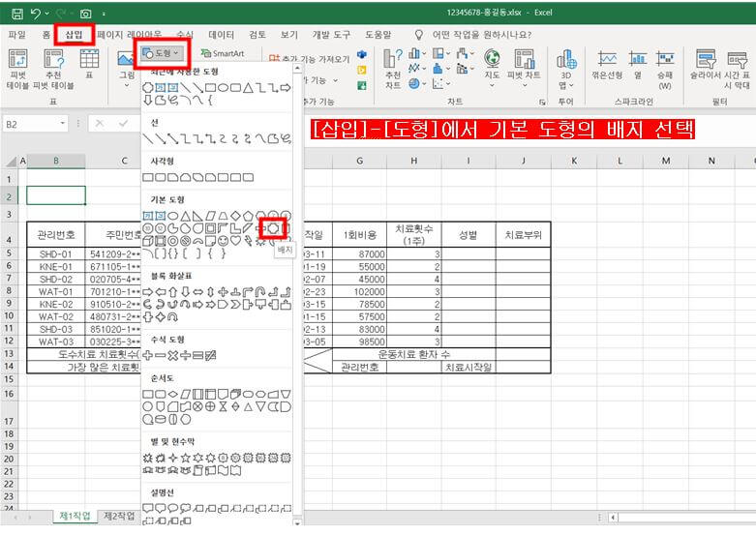The height and width of the screenshot is (535, 756).
Task: Click Tell Me search box (어떤 작업을 원하시나요?)
Action: click(482, 35)
